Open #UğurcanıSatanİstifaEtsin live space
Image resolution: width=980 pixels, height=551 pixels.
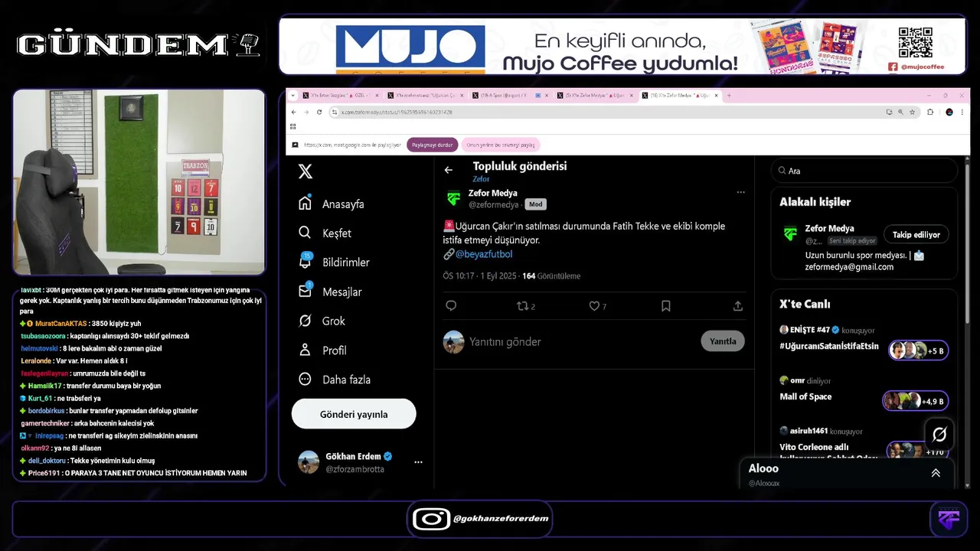coord(829,345)
